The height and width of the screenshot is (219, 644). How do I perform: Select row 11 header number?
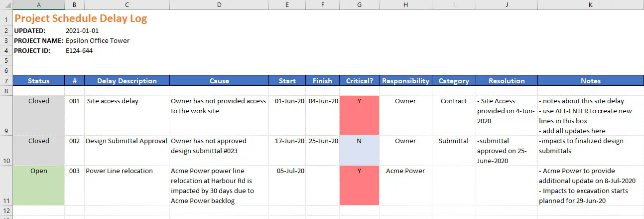pos(6,185)
